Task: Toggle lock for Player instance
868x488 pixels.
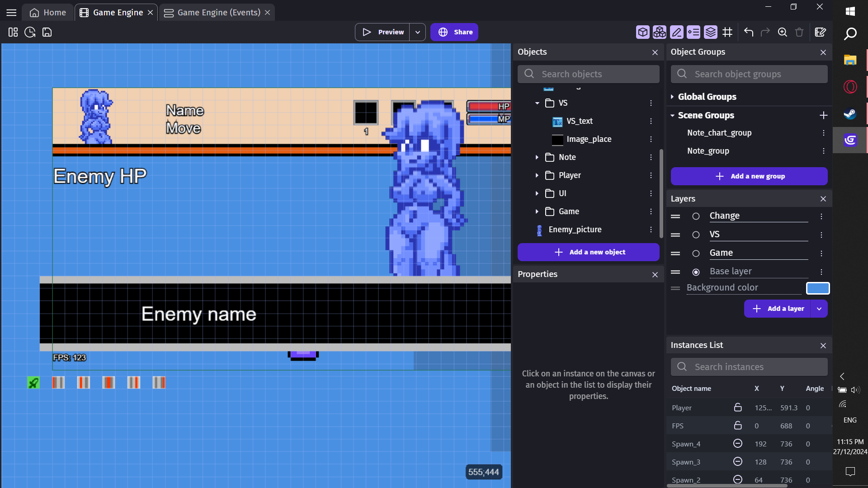Action: (x=738, y=408)
